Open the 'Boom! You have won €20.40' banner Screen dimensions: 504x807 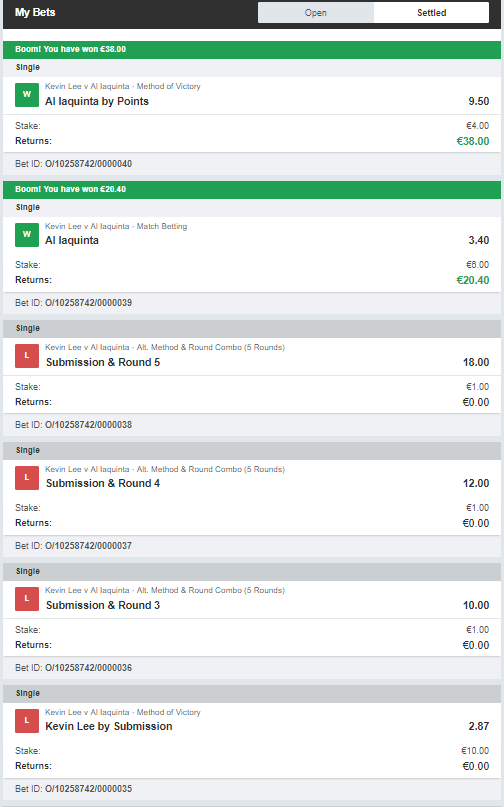pyautogui.click(x=252, y=189)
